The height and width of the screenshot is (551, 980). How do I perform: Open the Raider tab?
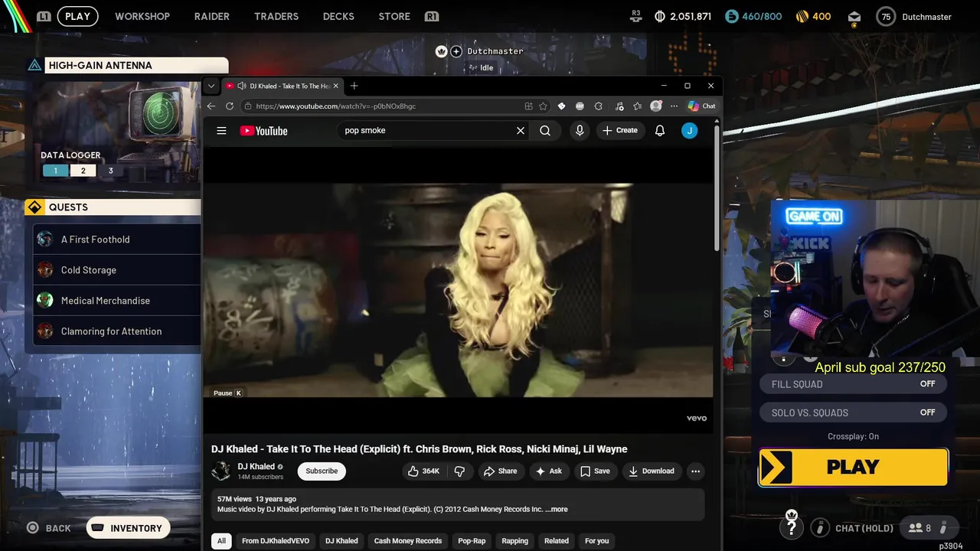tap(212, 16)
